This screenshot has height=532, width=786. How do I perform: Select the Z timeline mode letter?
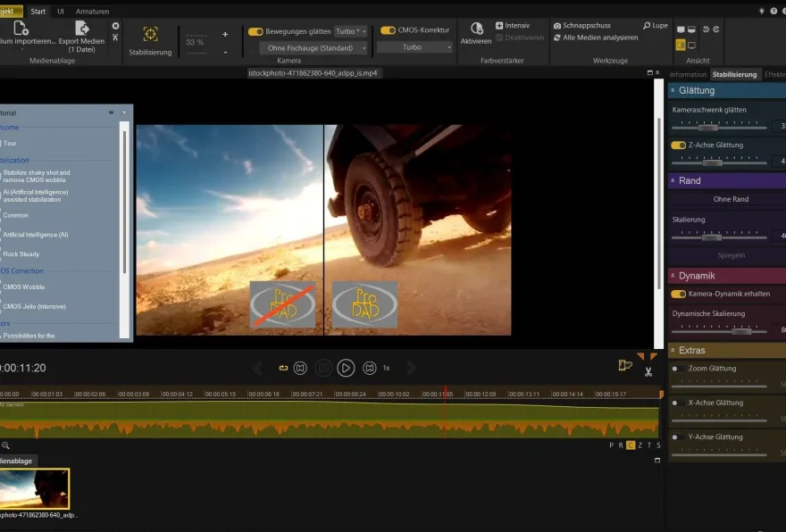(x=640, y=445)
